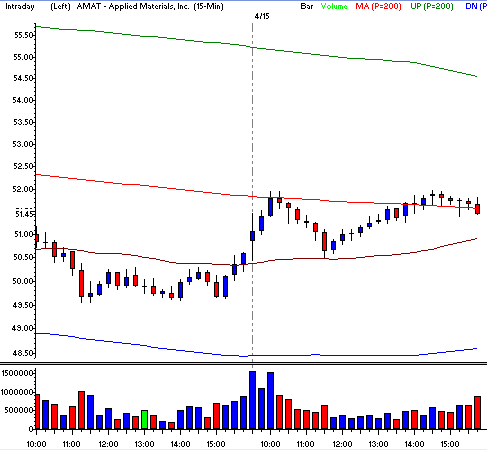Click the 1000000 volume axis label
Screen dimensions: 487x450
point(17,392)
